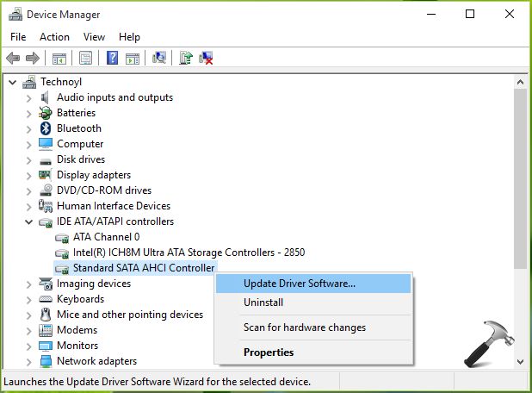532x393 pixels.
Task: Expand the Disk drives category
Action: click(29, 160)
